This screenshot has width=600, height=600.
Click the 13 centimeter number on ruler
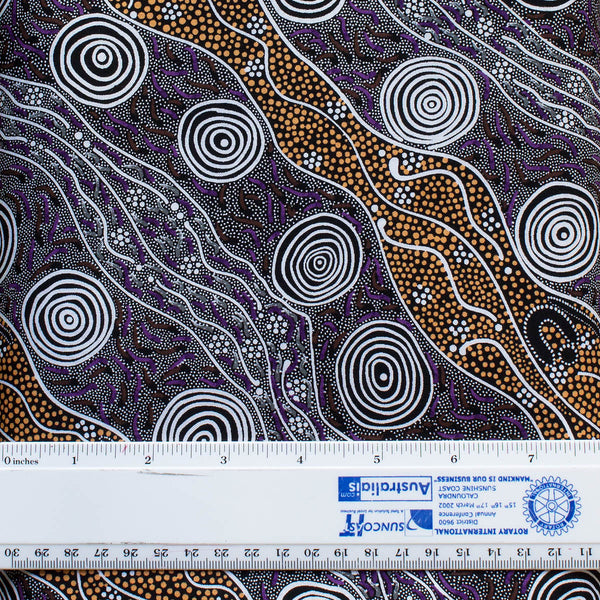(523, 552)
